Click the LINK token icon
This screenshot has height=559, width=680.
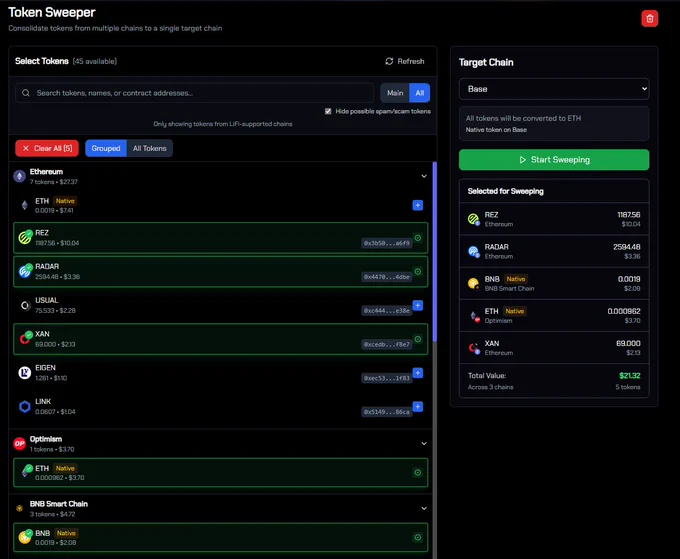coord(25,407)
